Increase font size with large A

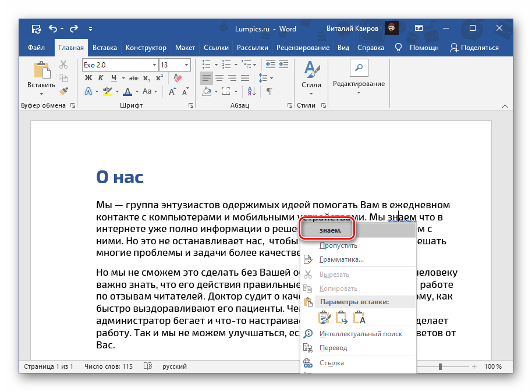coord(172,91)
